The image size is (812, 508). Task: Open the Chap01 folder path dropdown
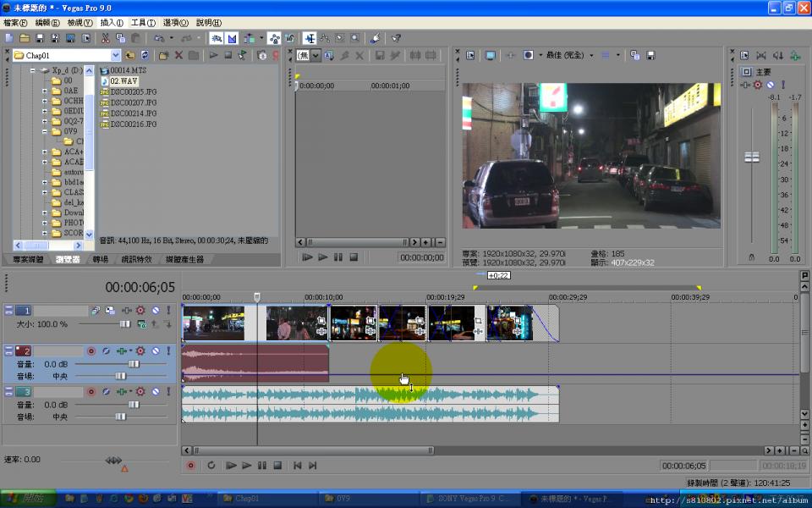coord(116,55)
